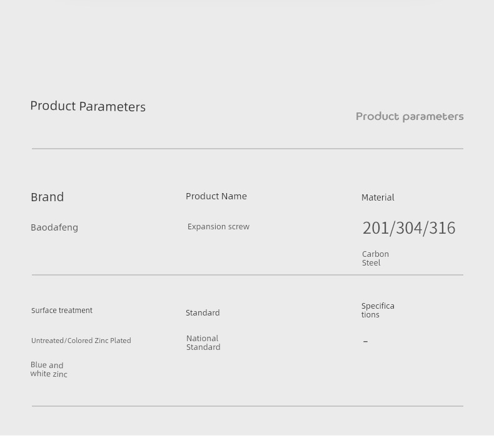This screenshot has height=448, width=494.
Task: Click the gray stylized Product parameters text
Action: pos(410,117)
